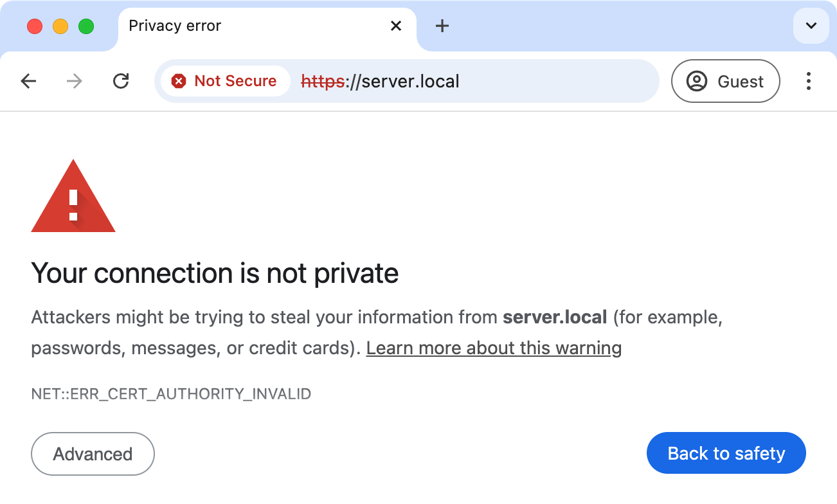Screen dimensions: 837x504
Task: Open the Guest profile menu
Action: pyautogui.click(x=725, y=81)
